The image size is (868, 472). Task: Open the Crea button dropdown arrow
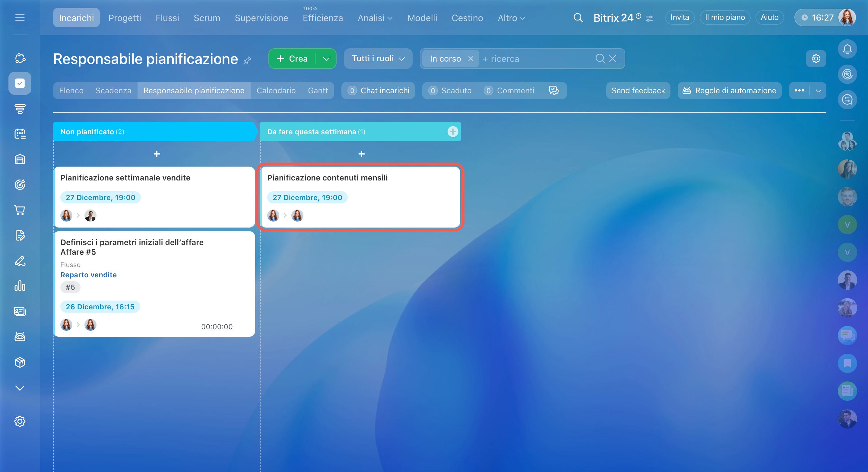[x=326, y=59]
